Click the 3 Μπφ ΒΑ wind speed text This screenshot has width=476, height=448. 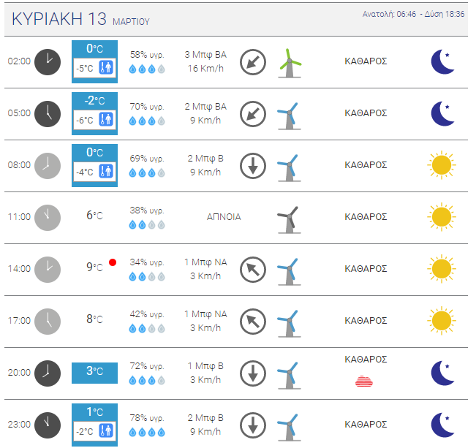(205, 55)
